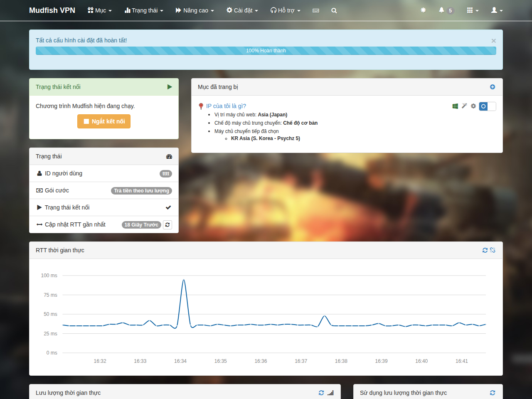
Task: Click the 18 Giây Trước badge
Action: click(141, 225)
